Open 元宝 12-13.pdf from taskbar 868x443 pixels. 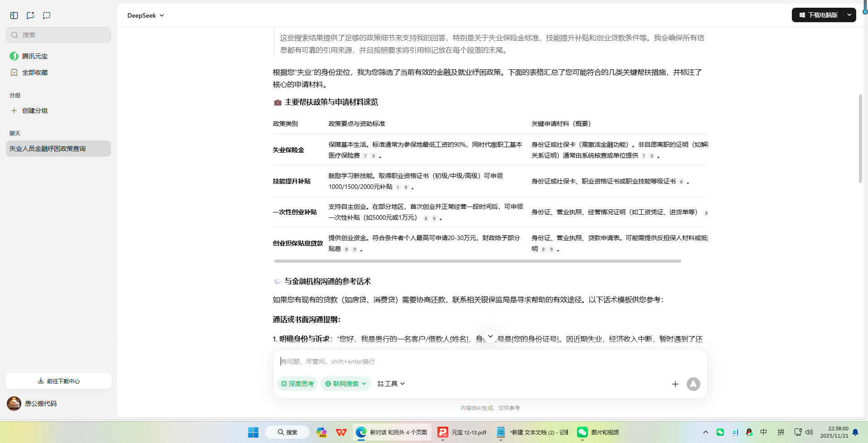click(x=461, y=432)
